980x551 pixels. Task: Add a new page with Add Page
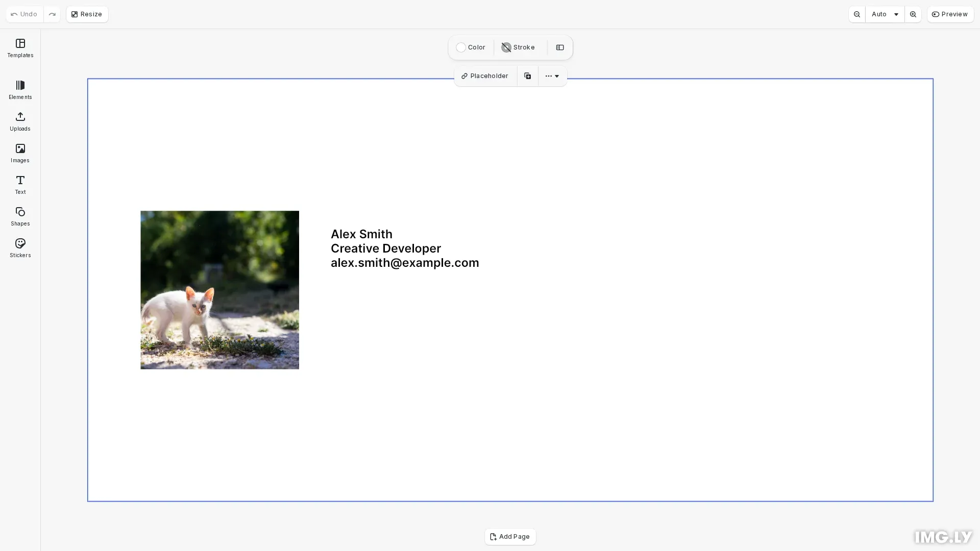pos(510,536)
